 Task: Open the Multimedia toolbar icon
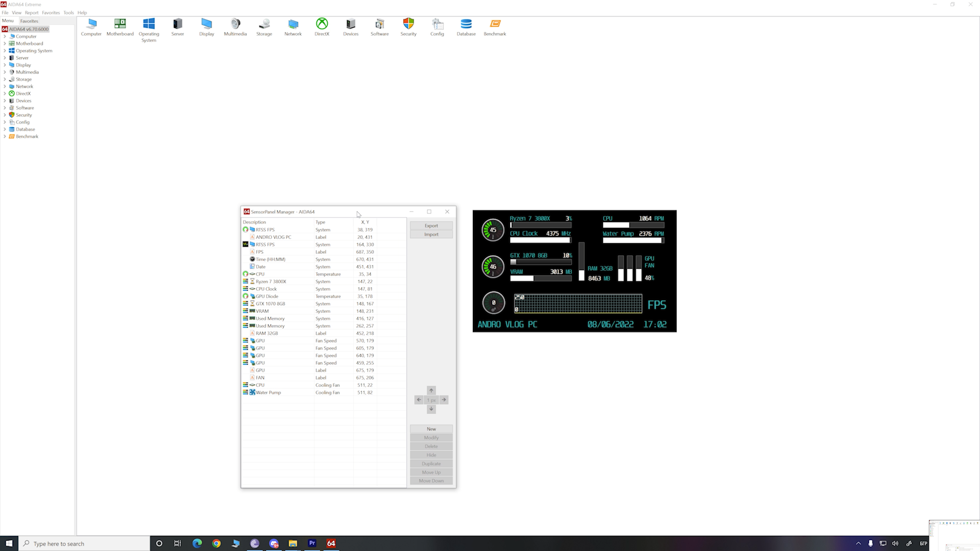(235, 27)
